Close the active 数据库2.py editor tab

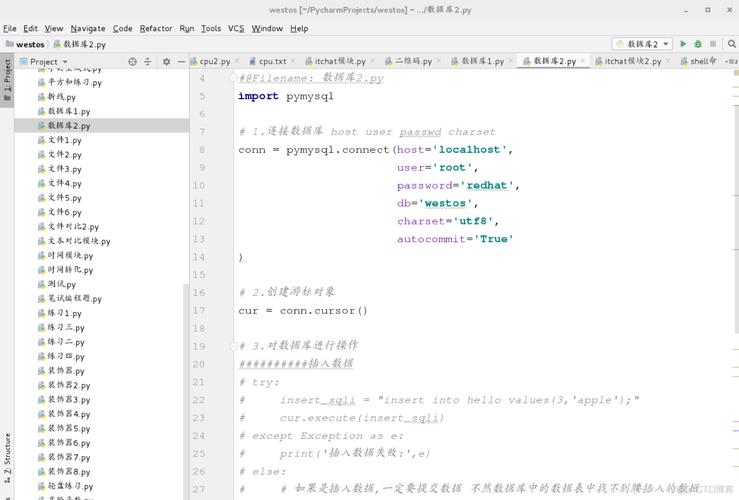pos(583,61)
